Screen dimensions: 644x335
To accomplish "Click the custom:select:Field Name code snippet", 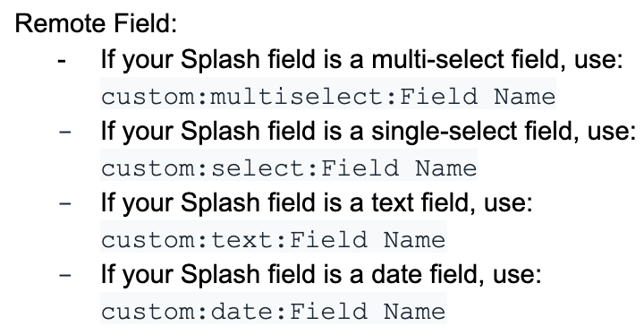I will tap(289, 168).
